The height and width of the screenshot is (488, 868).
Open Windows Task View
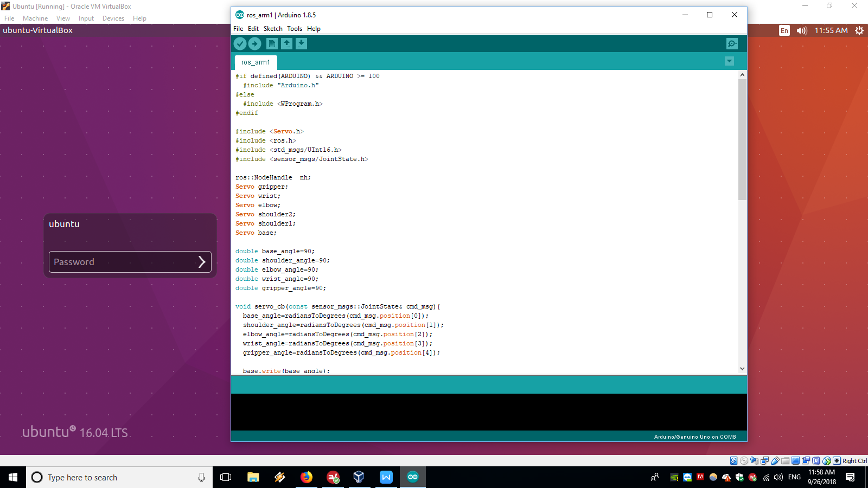tap(226, 477)
